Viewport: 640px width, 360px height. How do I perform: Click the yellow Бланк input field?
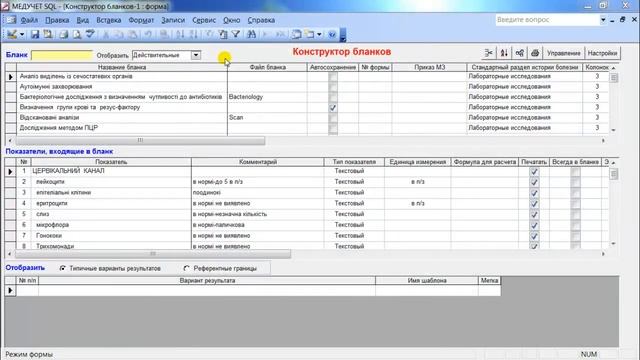pos(62,55)
